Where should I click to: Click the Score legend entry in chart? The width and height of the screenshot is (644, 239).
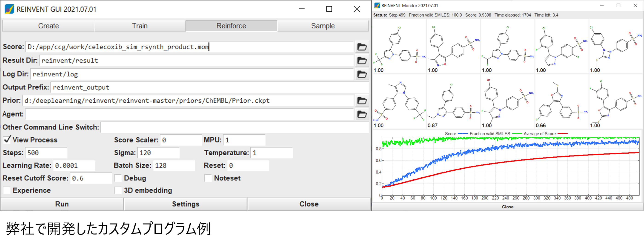(456, 134)
